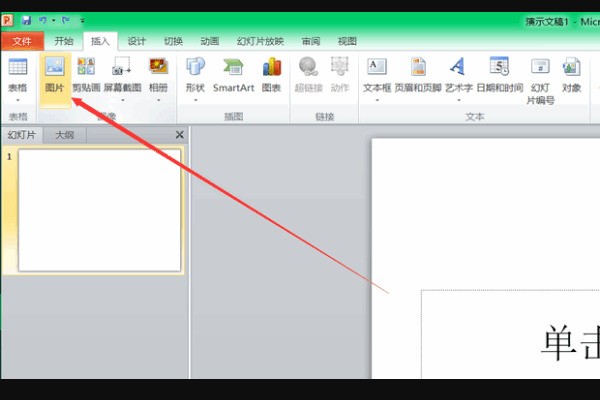Click the 文件 file button
600x400 pixels.
coord(22,41)
